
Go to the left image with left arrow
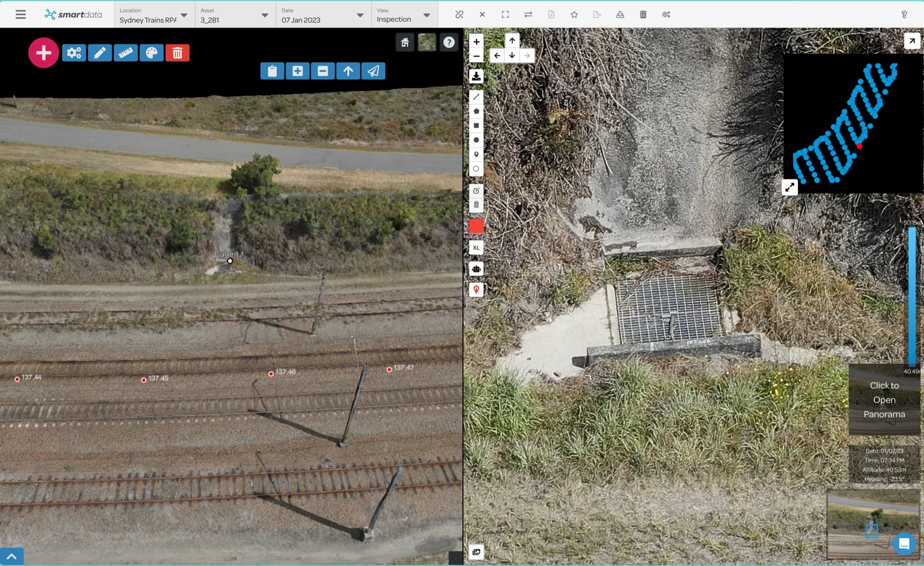(497, 56)
